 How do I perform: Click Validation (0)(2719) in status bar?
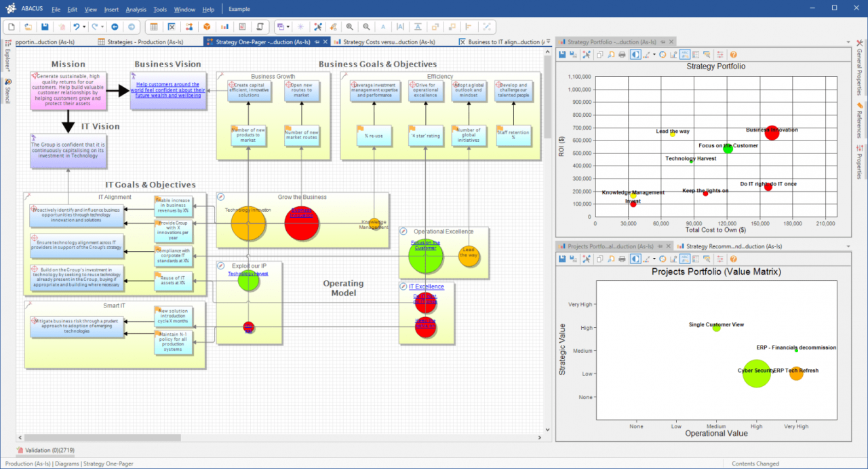point(45,450)
